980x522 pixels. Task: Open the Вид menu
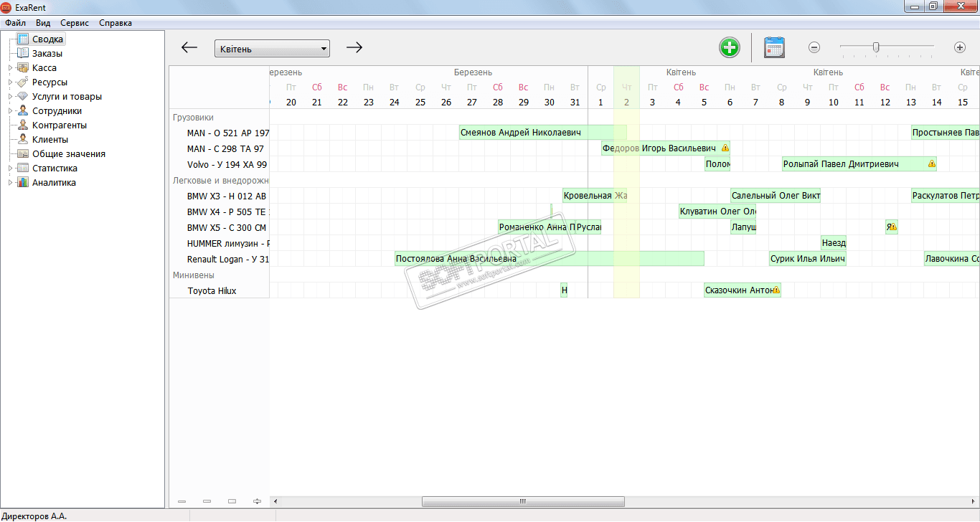43,23
